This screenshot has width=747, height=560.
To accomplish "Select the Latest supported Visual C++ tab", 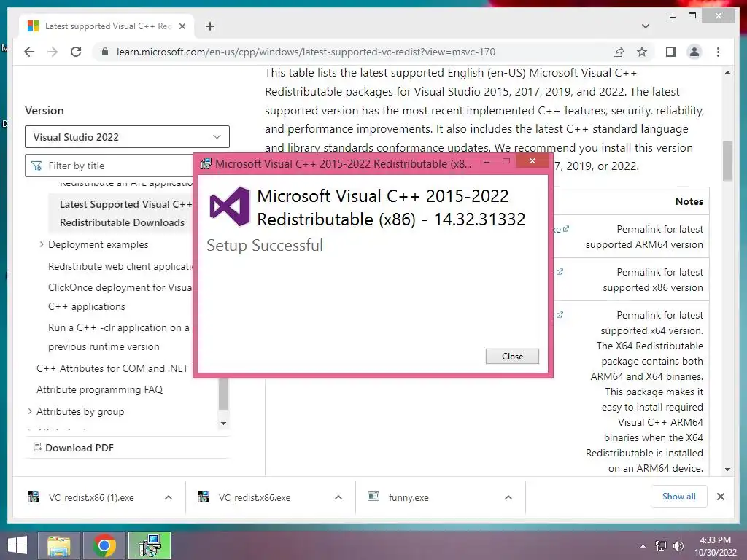I will [x=107, y=26].
